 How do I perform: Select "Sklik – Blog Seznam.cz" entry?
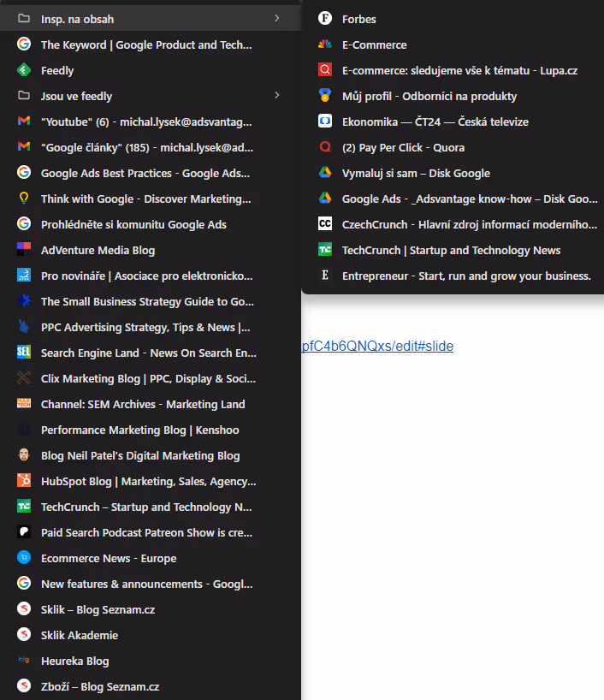[x=151, y=609]
